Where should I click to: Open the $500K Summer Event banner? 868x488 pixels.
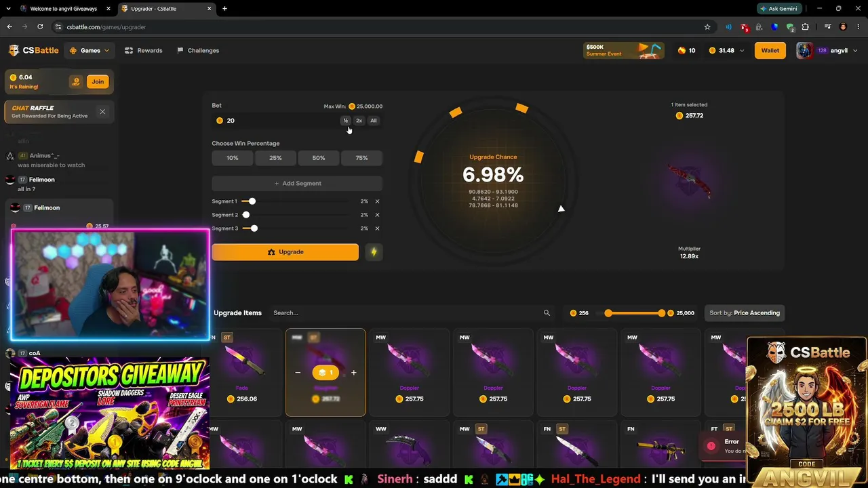pyautogui.click(x=624, y=50)
